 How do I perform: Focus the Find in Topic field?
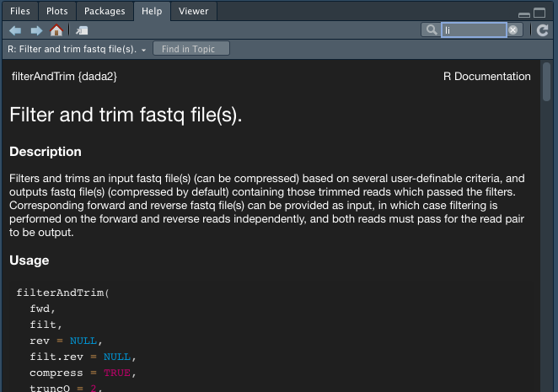pos(191,49)
